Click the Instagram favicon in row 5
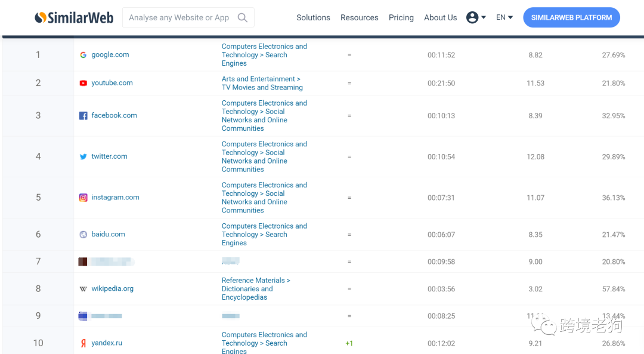This screenshot has width=644, height=354. (x=83, y=198)
